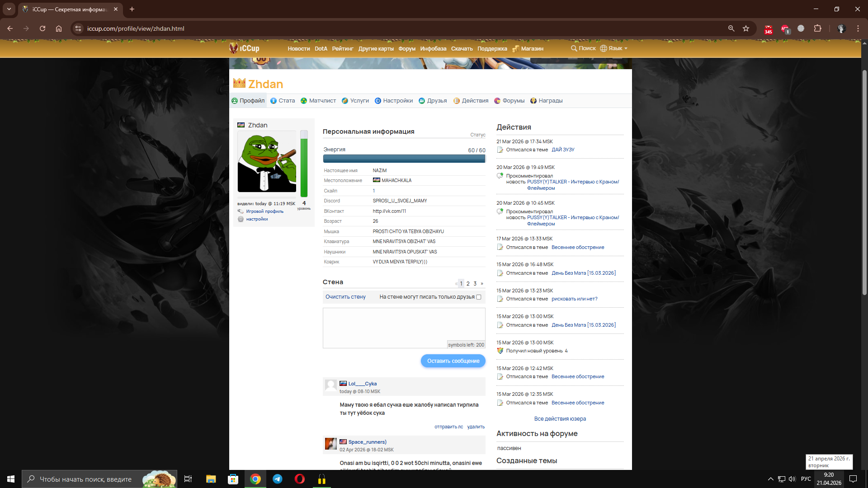Open Telegram from the taskbar
Image resolution: width=868 pixels, height=488 pixels.
coord(277,479)
